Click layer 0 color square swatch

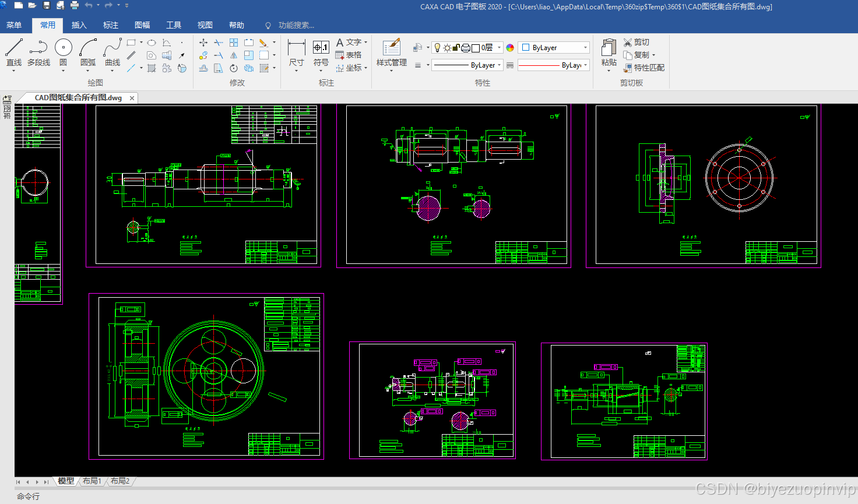476,48
